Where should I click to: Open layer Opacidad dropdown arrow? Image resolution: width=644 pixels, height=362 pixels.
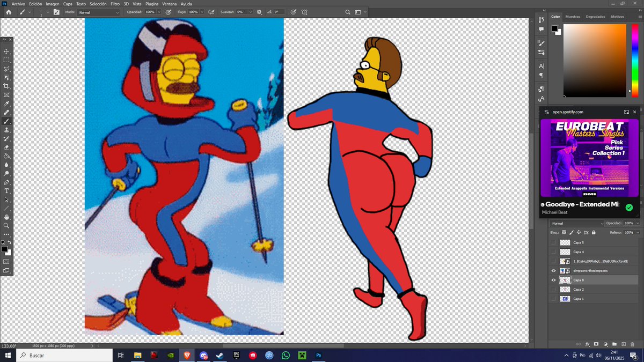tap(638, 223)
